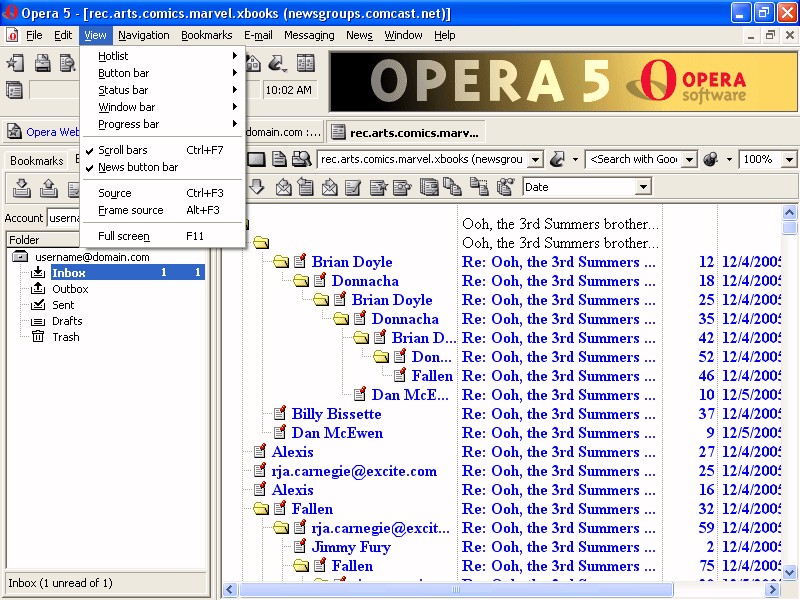
Task: Expand the Status bar submenu
Action: pos(163,90)
